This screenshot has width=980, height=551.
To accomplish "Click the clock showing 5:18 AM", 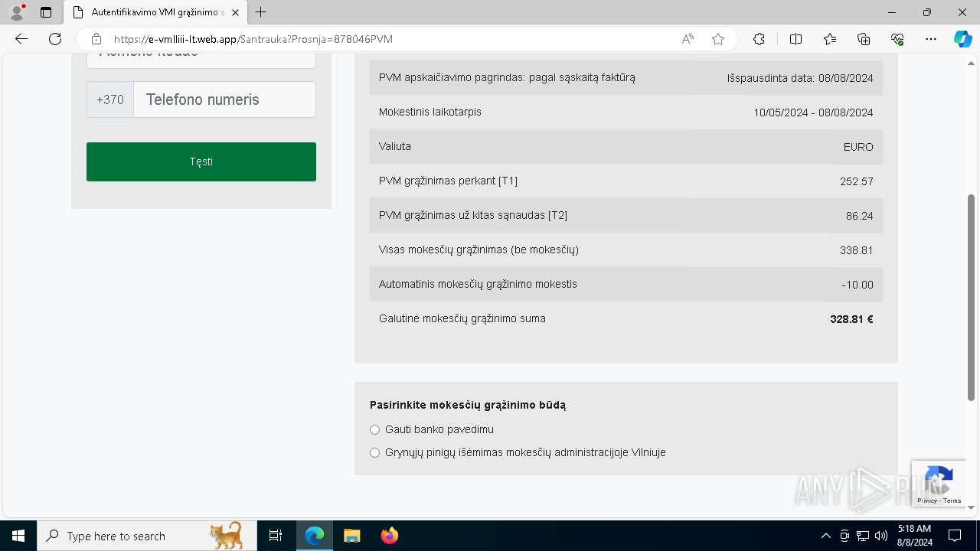I will coord(914,536).
